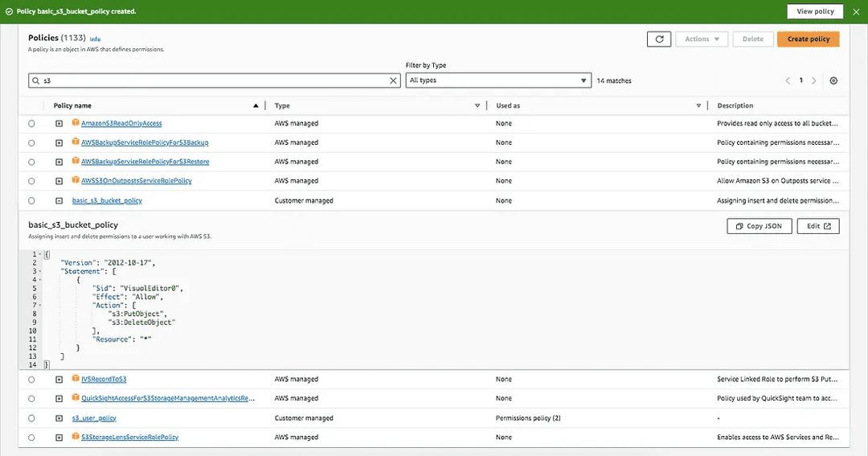
Task: Click the Description column header
Action: pyautogui.click(x=735, y=106)
